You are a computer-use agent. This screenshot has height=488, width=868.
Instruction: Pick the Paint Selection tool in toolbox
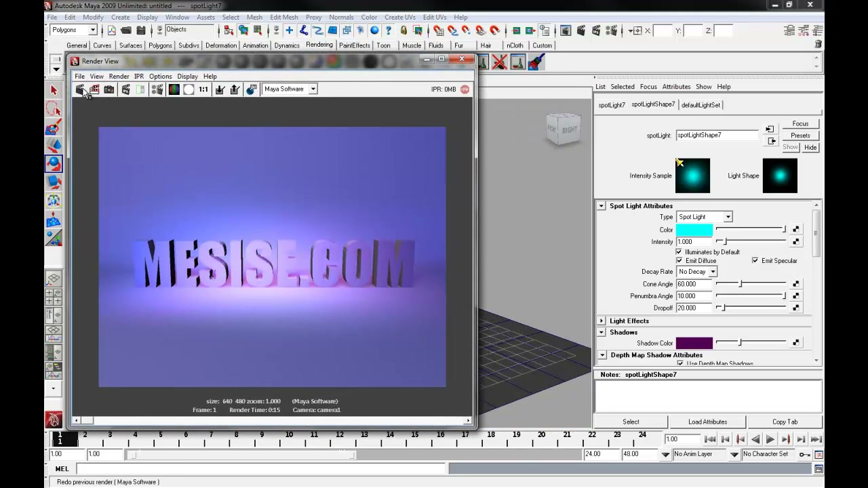point(54,127)
